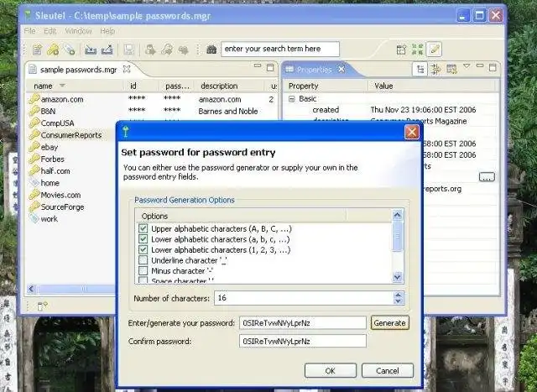This screenshot has height=392, width=537.
Task: Select the pencil edit perspective icon
Action: tap(435, 50)
